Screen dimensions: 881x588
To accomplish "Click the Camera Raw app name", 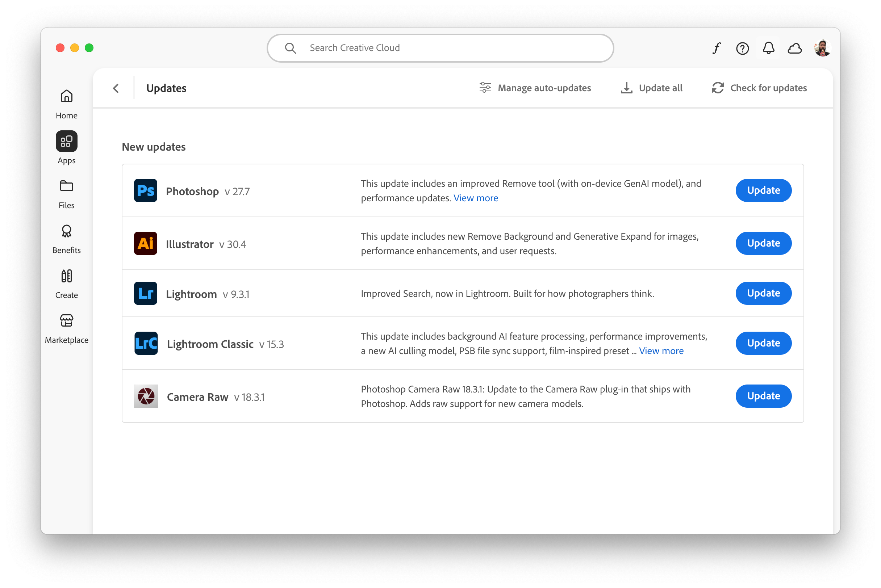I will point(197,397).
